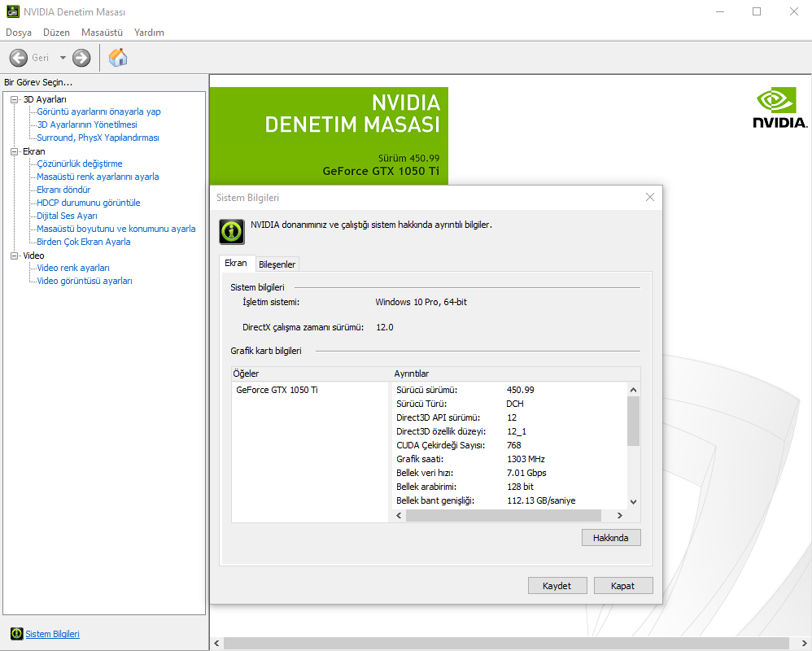Click the details horizontal scroll-left arrow
The width and height of the screenshot is (812, 651).
click(399, 515)
